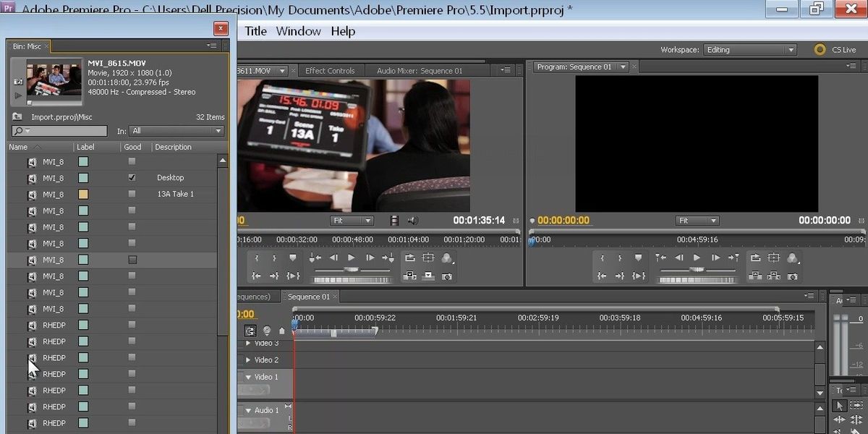This screenshot has height=434, width=868.
Task: Switch to the Sequence 01 tab
Action: [310, 297]
